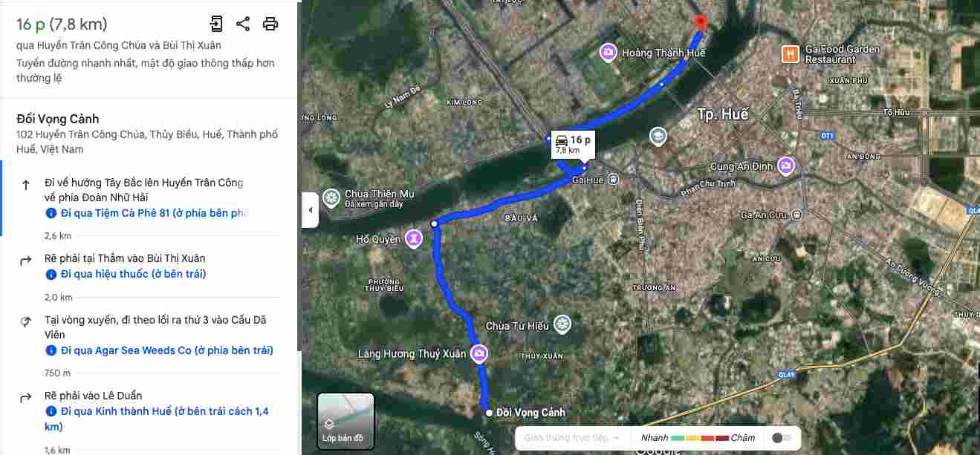Click link Đi qua Agar Sea Weeds Co

coord(167,350)
